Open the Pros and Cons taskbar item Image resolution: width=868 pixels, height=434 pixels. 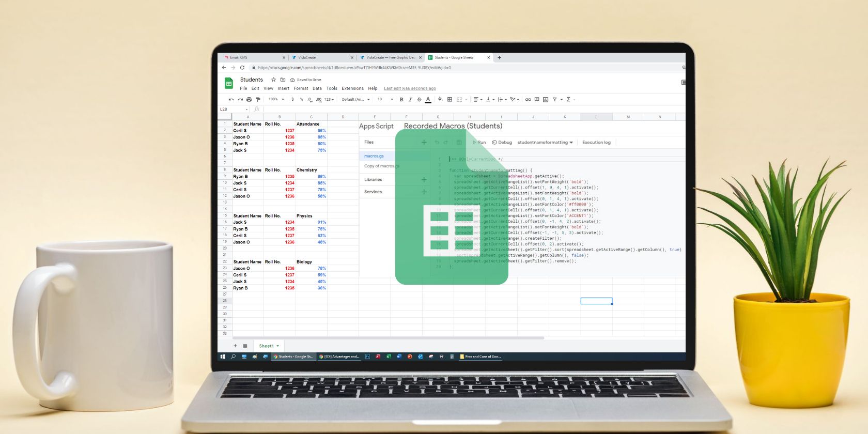click(x=481, y=357)
